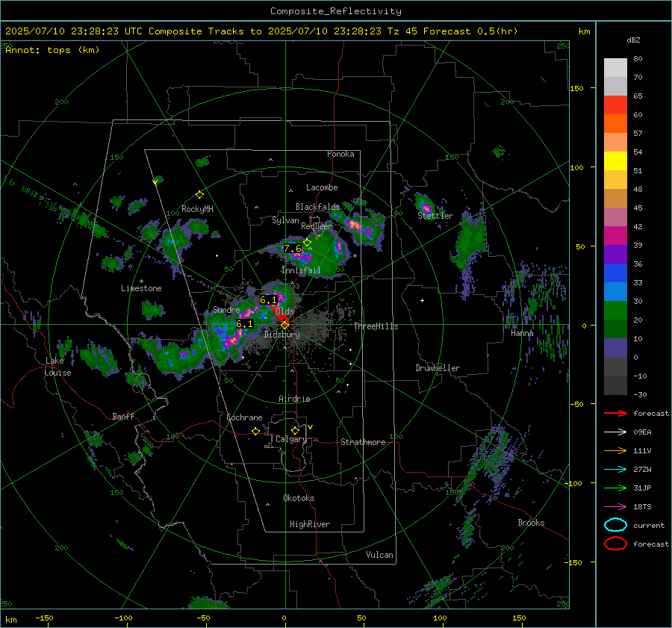672x628 pixels.
Task: Select the yellow diamond marker near Cochrane
Action: coord(255,431)
